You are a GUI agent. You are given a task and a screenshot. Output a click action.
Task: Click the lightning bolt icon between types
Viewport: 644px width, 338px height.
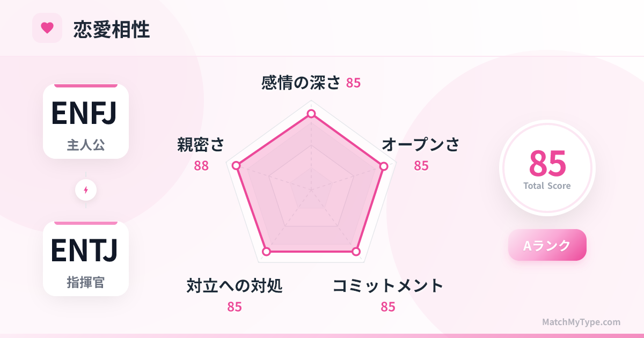[86, 190]
